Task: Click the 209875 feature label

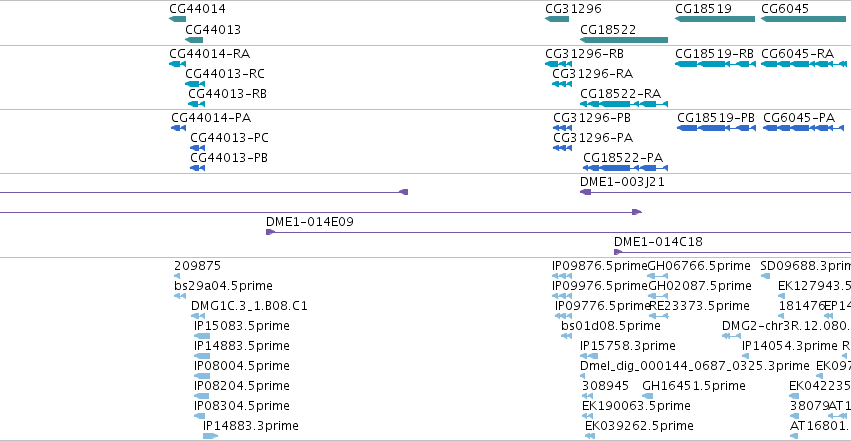Action: click(x=198, y=266)
